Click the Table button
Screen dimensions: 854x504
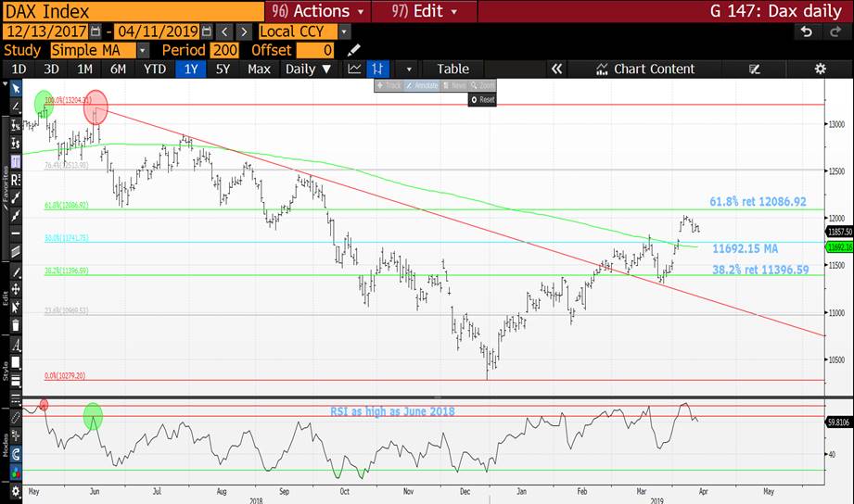(453, 69)
